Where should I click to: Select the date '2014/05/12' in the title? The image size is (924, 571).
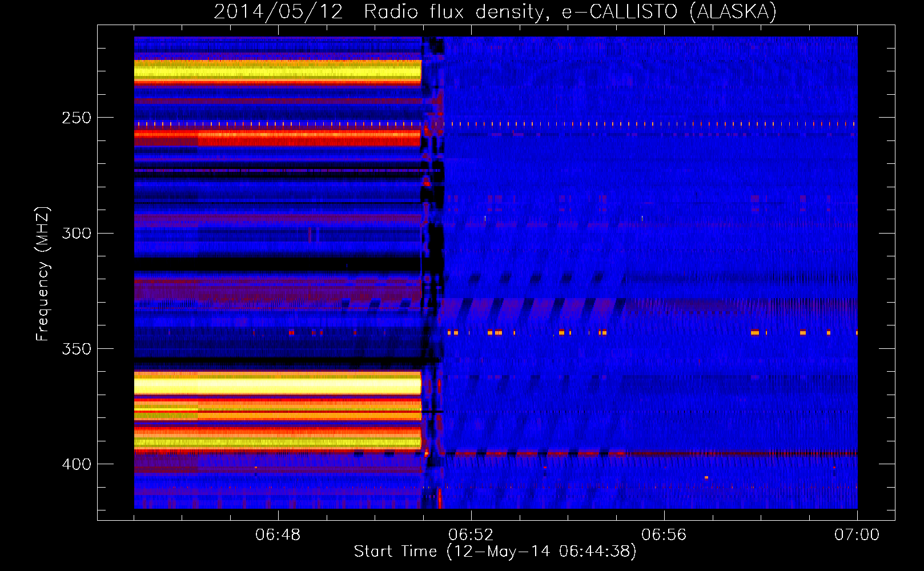[x=279, y=12]
